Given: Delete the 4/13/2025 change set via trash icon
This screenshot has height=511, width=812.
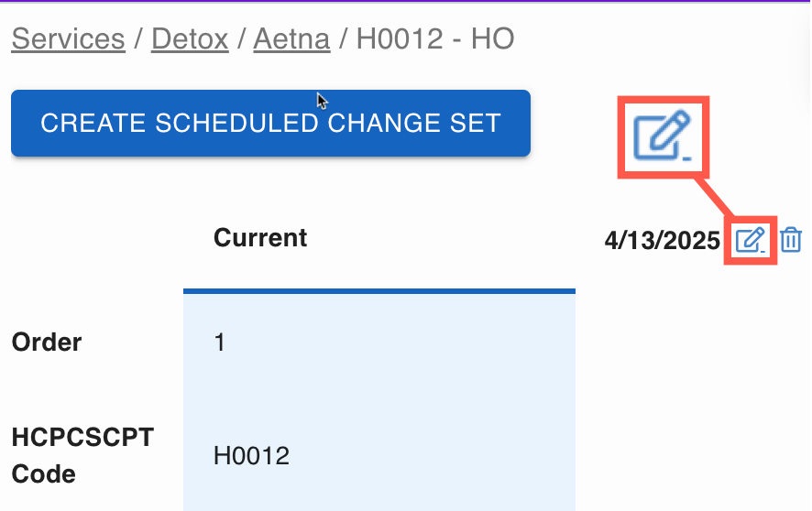Looking at the screenshot, I should coord(791,240).
